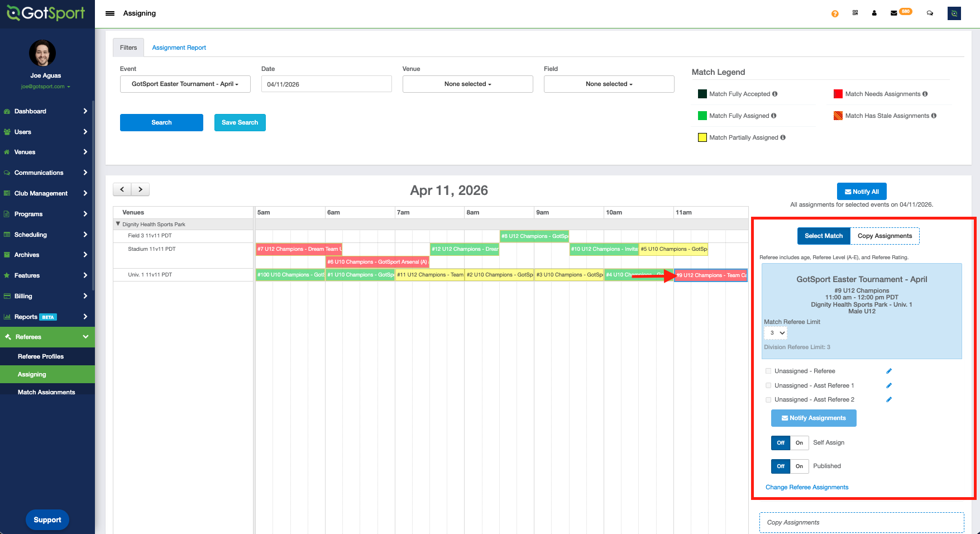Open Referee Profiles in sidebar
Screen dimensions: 980x534
[41, 356]
